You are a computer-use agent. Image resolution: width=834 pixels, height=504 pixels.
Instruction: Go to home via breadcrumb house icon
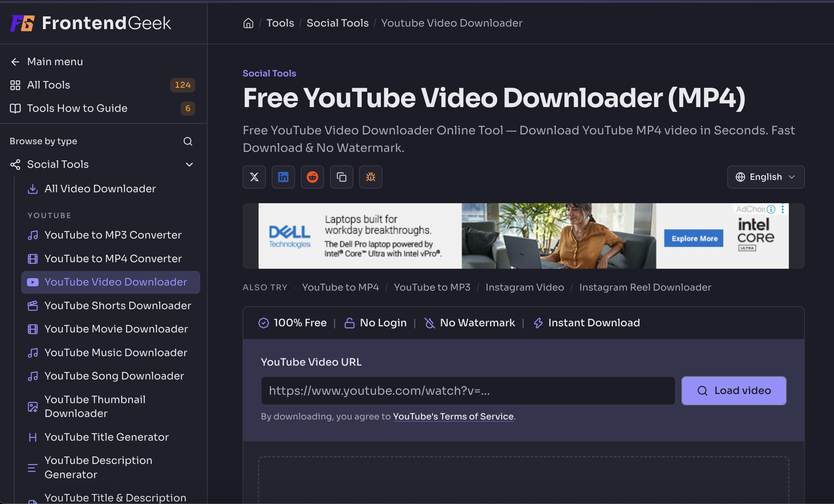[248, 23]
